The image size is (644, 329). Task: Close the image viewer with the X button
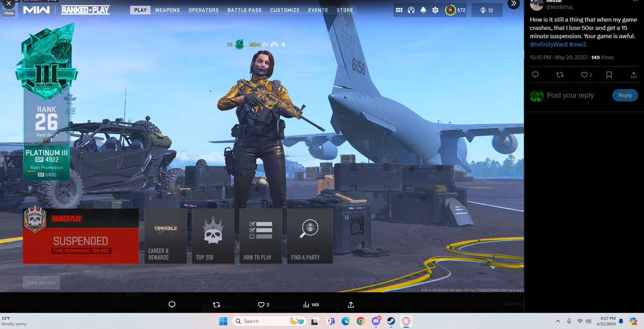tap(9, 3)
